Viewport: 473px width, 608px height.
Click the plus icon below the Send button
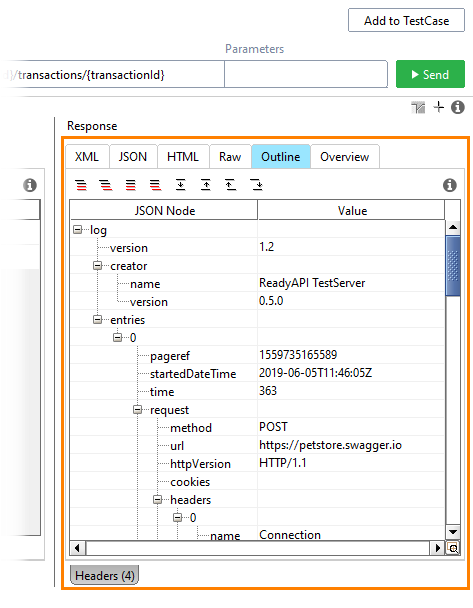[438, 107]
